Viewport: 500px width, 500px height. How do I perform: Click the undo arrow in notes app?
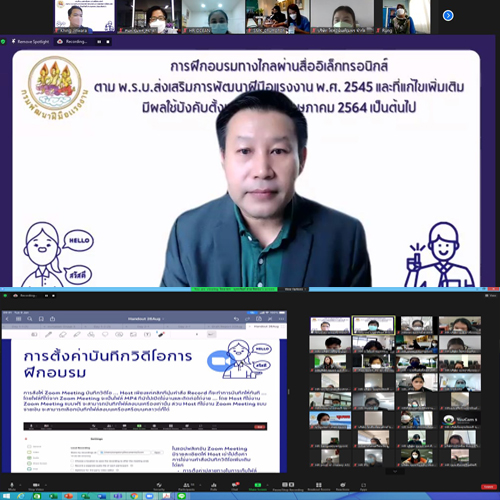pos(236,319)
